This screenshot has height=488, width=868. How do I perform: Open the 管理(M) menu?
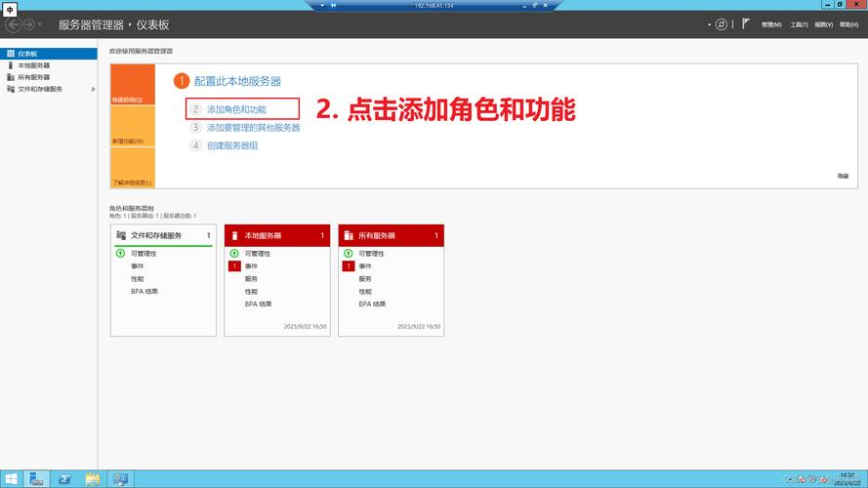(771, 25)
